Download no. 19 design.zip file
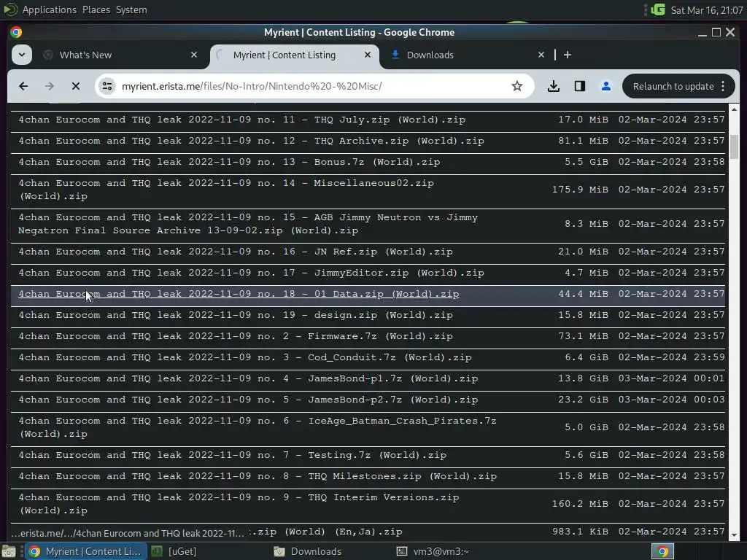This screenshot has height=560, width=747. [236, 315]
